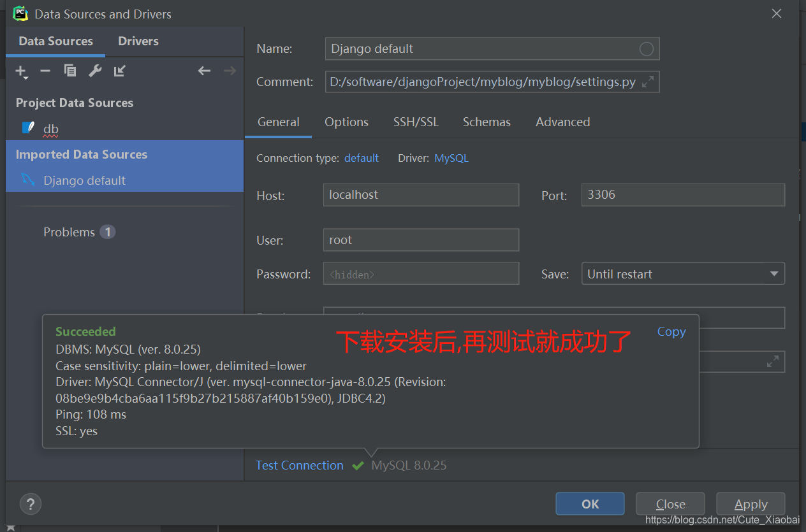This screenshot has height=532, width=806.
Task: Switch to the Data Sources tab
Action: tap(56, 41)
